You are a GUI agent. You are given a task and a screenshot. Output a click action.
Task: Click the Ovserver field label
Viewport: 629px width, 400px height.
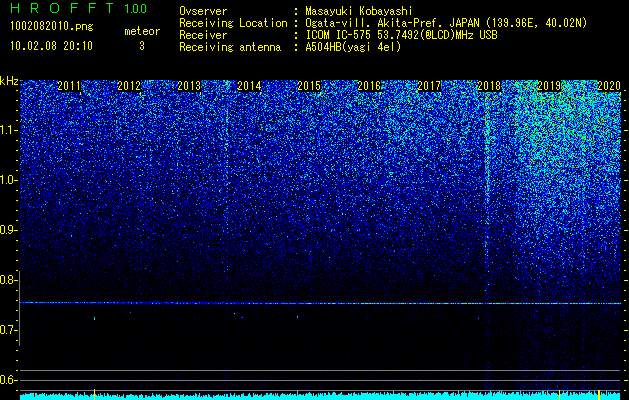(x=203, y=11)
